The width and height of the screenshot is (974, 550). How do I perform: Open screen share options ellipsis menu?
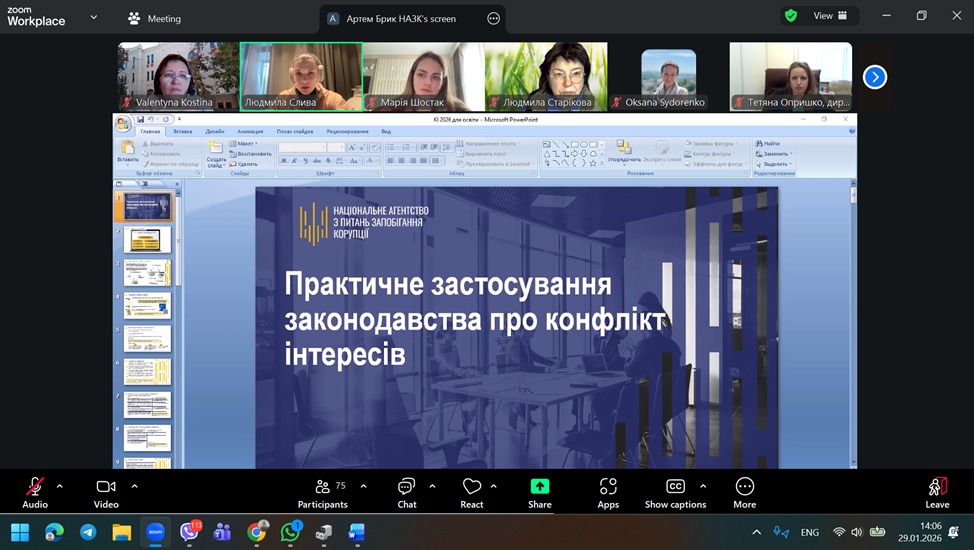coord(493,18)
